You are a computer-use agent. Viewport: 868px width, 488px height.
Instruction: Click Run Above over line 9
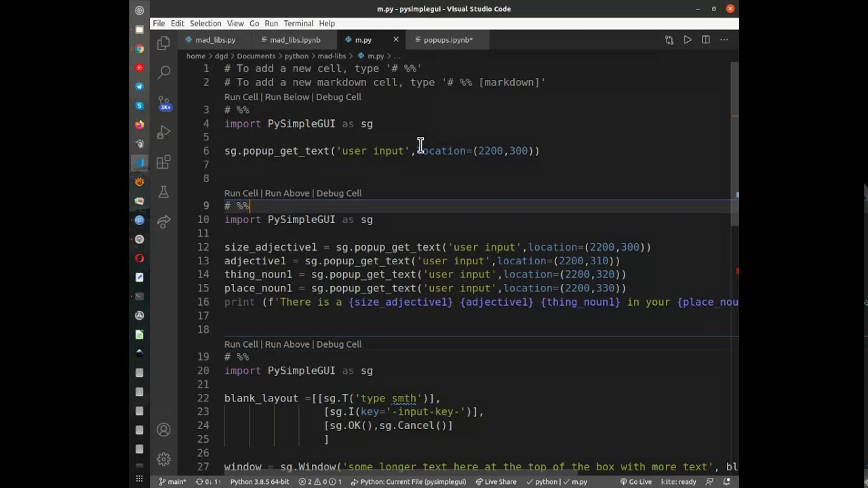pyautogui.click(x=287, y=193)
